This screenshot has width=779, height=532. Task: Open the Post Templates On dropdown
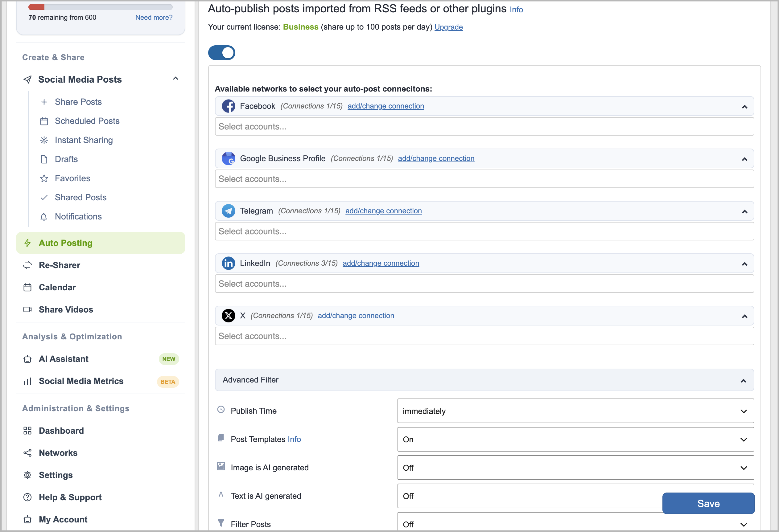point(575,439)
